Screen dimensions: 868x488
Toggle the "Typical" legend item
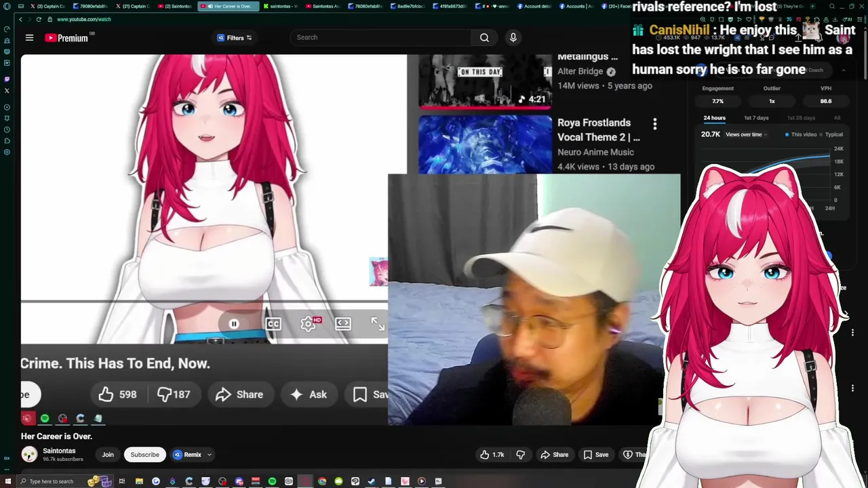click(x=830, y=134)
